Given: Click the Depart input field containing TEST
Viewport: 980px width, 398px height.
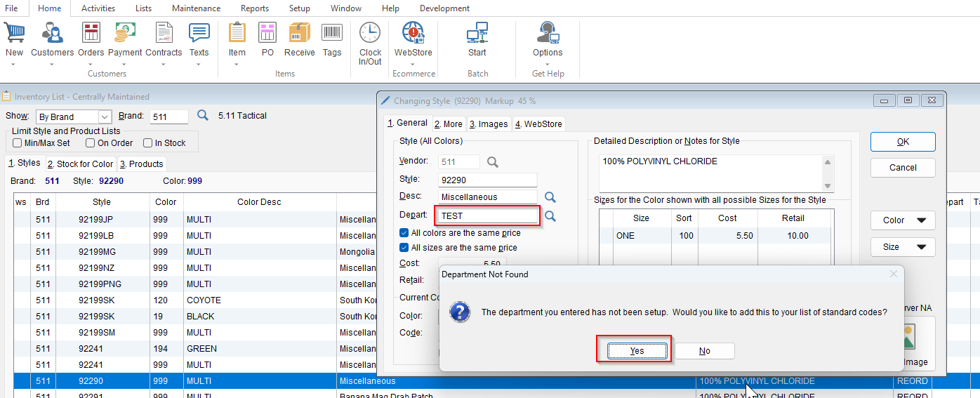Looking at the screenshot, I should point(487,216).
